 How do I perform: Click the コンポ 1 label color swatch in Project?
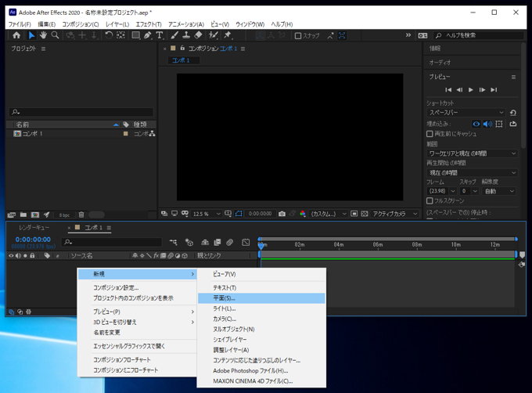[x=125, y=134]
